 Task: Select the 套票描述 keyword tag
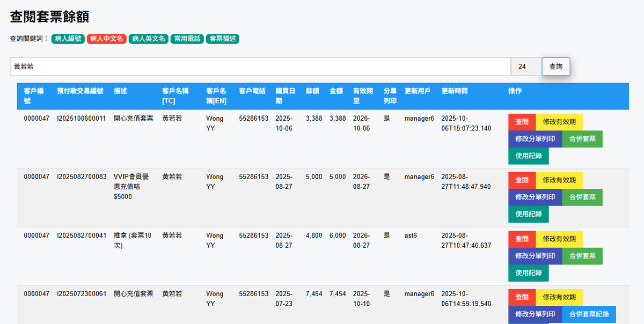coord(223,39)
